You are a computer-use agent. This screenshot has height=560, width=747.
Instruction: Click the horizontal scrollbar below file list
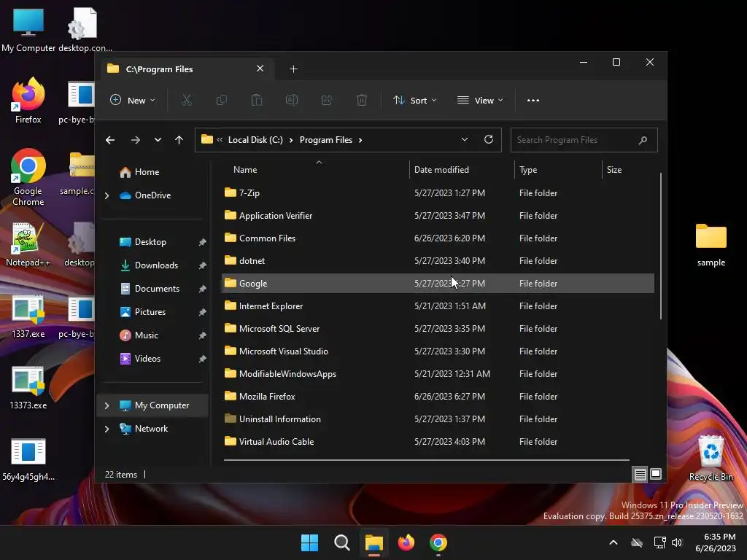click(x=426, y=460)
